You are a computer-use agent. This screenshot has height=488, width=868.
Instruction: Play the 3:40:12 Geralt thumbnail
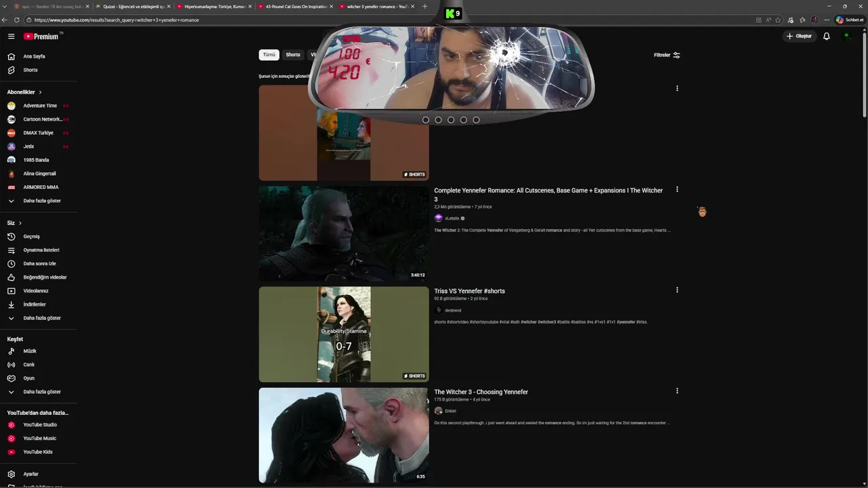coord(344,233)
